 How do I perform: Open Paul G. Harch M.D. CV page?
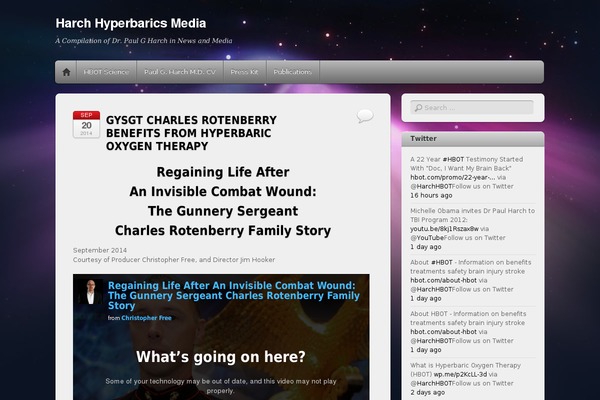180,72
